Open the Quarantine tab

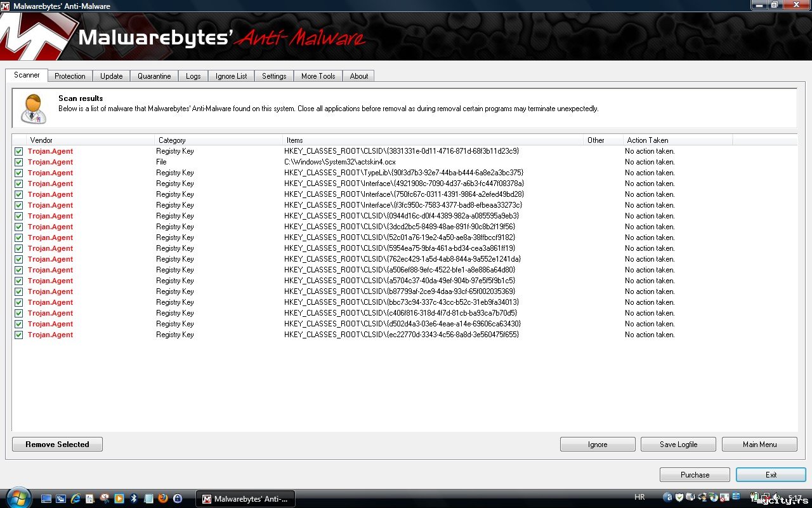(x=154, y=76)
